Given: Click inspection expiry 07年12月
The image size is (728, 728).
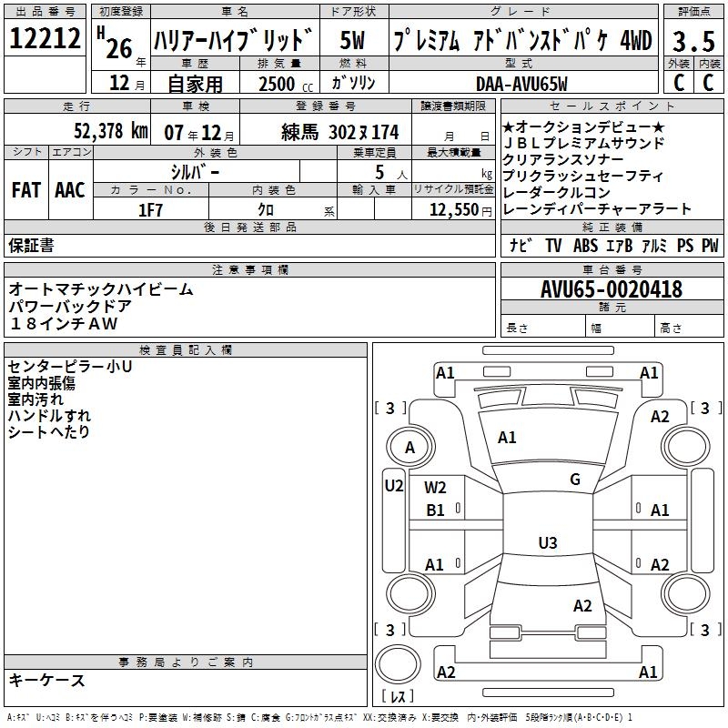Looking at the screenshot, I should pyautogui.click(x=199, y=133).
